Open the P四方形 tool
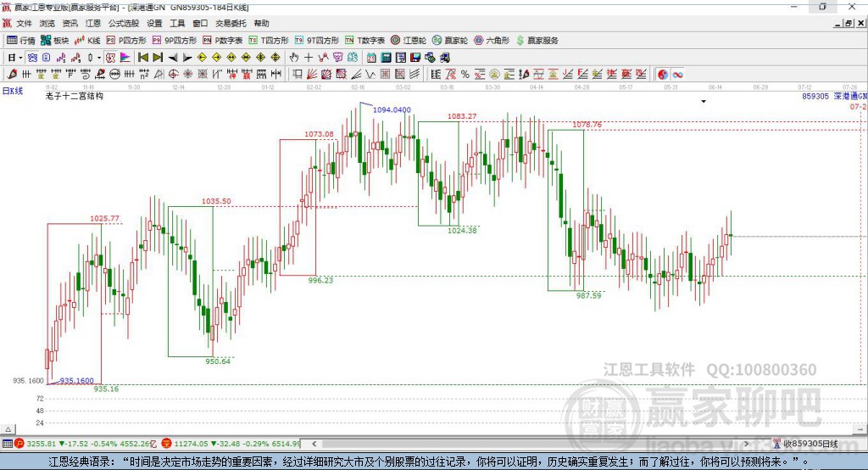868x470 pixels. (x=126, y=41)
